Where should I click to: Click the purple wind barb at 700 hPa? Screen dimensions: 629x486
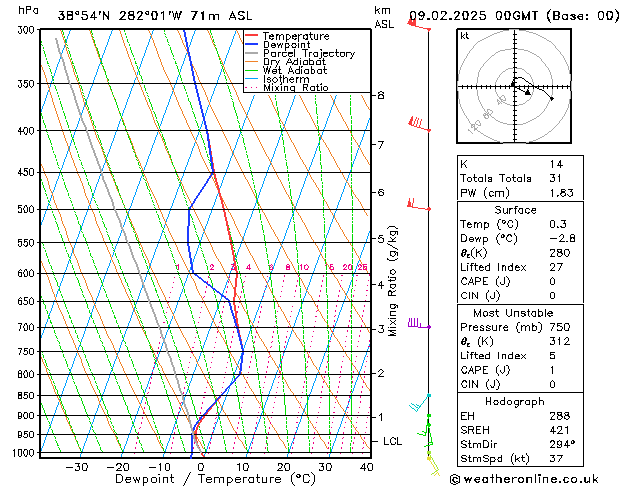417,323
